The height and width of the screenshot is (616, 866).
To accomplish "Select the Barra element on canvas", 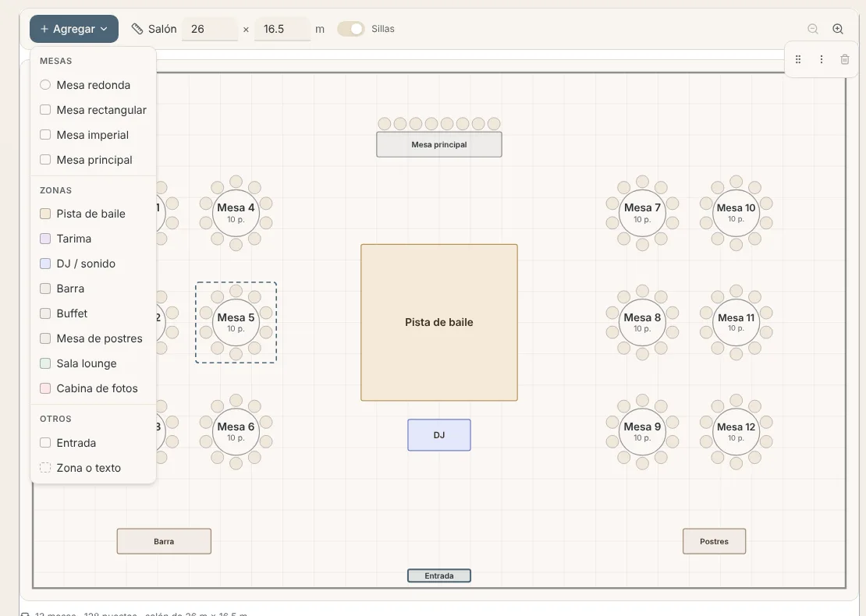I will 164,541.
